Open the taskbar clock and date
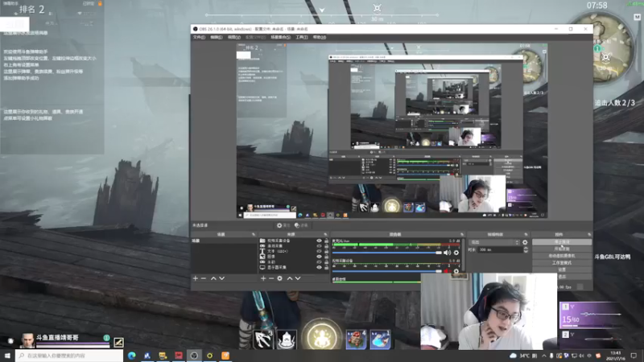The width and height of the screenshot is (644, 362). tap(616, 356)
